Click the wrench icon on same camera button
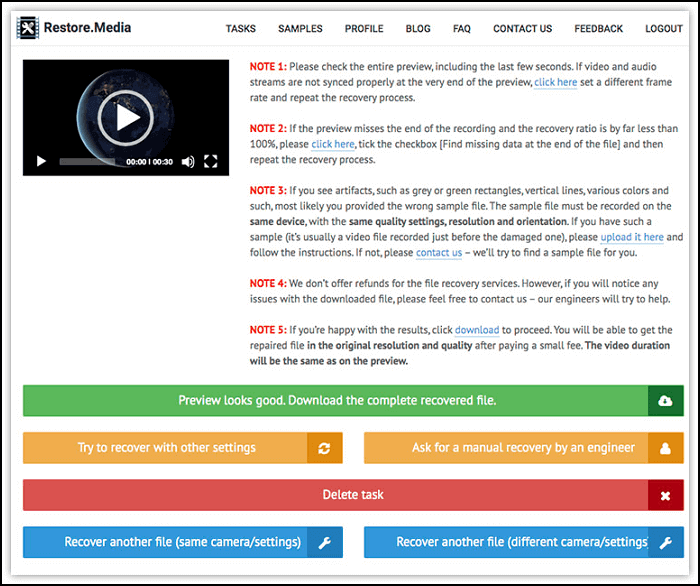Screen dimensions: 700x586 [x=325, y=543]
